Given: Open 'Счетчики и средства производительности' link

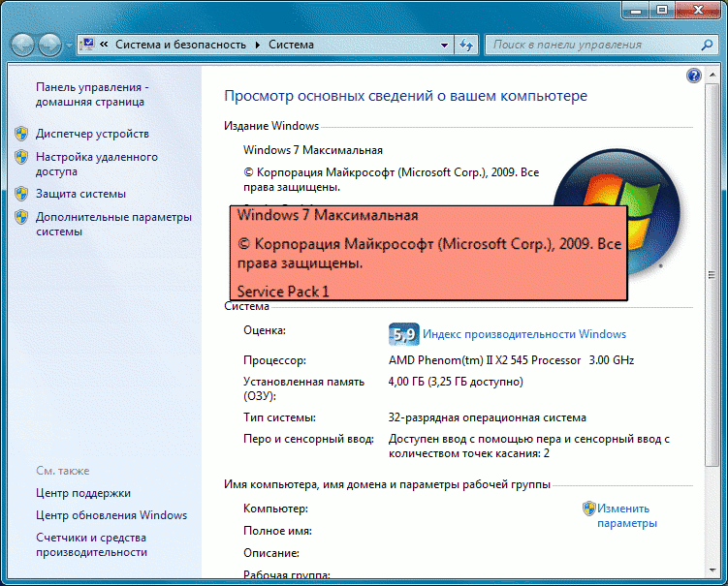Looking at the screenshot, I should 91,544.
